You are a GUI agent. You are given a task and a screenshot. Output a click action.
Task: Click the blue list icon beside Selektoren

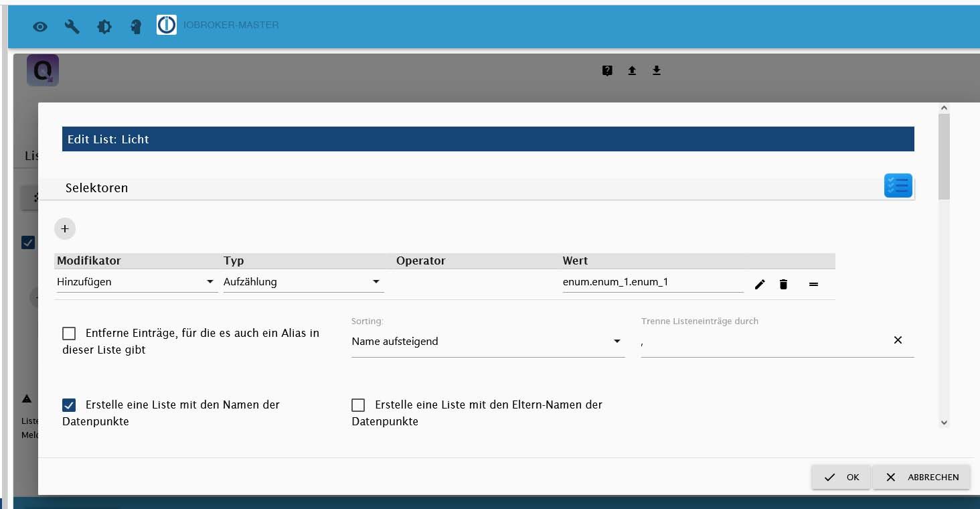click(x=898, y=186)
